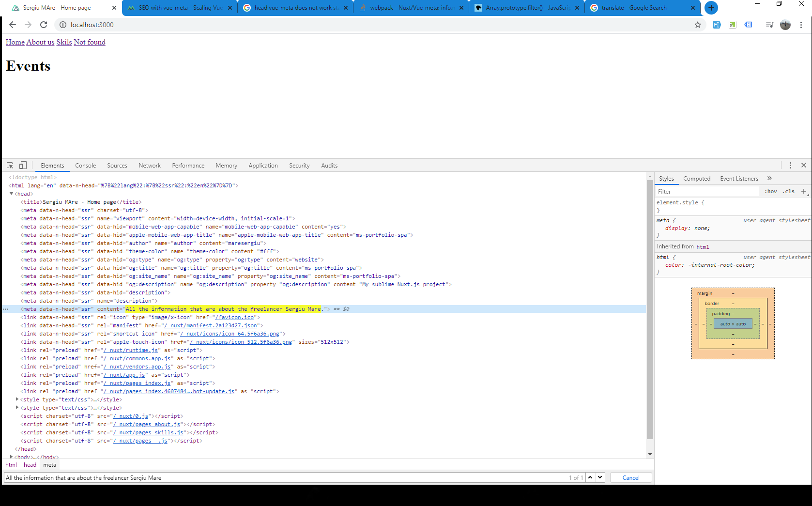This screenshot has width=812, height=506.
Task: Click the Elements panel vertical scrollbar thumb
Action: click(x=650, y=309)
